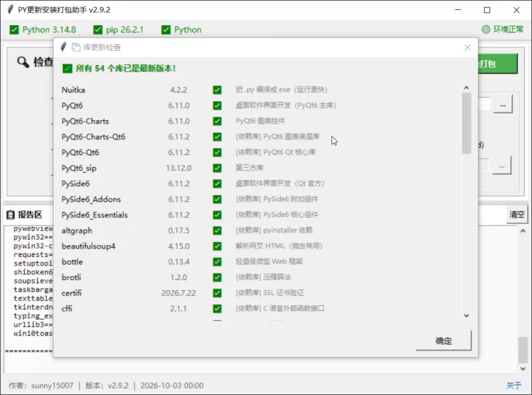This screenshot has height=395, width=532.
Task: Click the PyQt6 row checkbox
Action: [217, 106]
